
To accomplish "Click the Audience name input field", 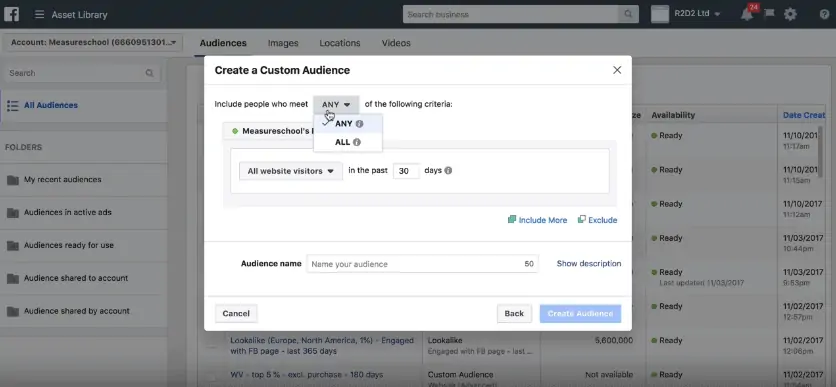I will (422, 264).
